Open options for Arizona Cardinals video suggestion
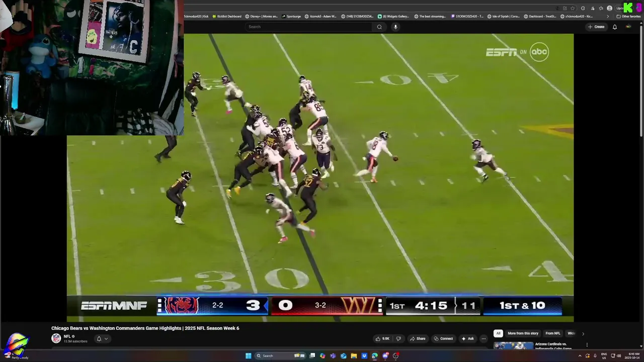 click(x=587, y=345)
